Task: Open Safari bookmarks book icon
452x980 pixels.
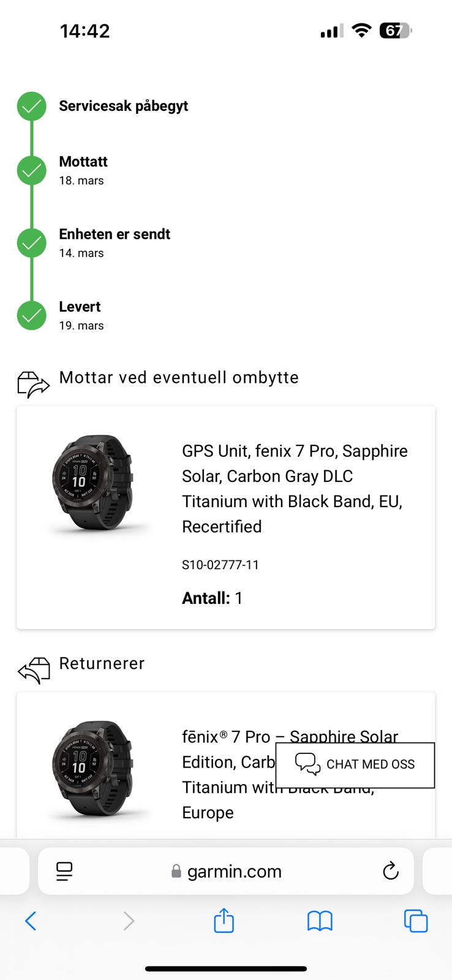Action: (x=320, y=921)
